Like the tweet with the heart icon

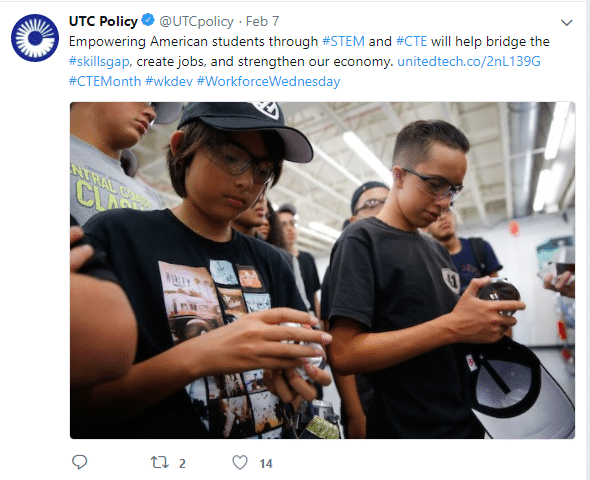[x=240, y=462]
